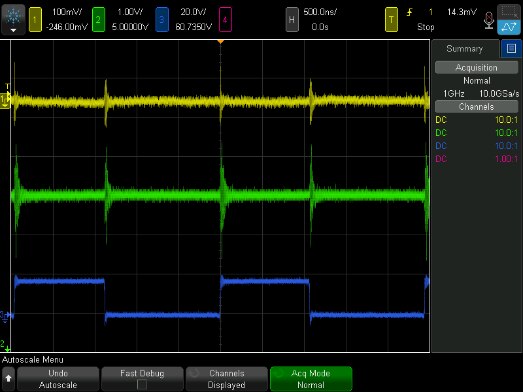Click the microphone voice control icon

(489, 21)
